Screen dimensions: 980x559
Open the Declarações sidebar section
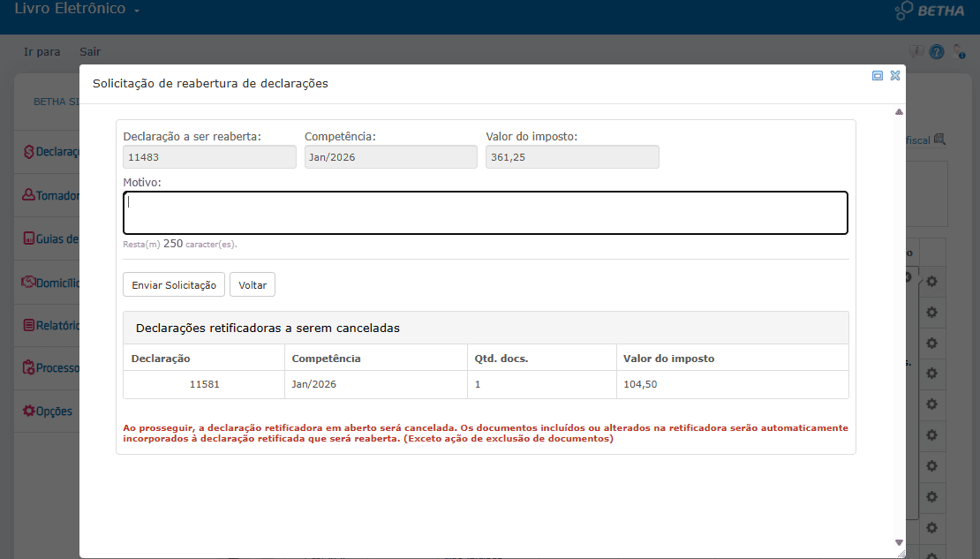[51, 152]
